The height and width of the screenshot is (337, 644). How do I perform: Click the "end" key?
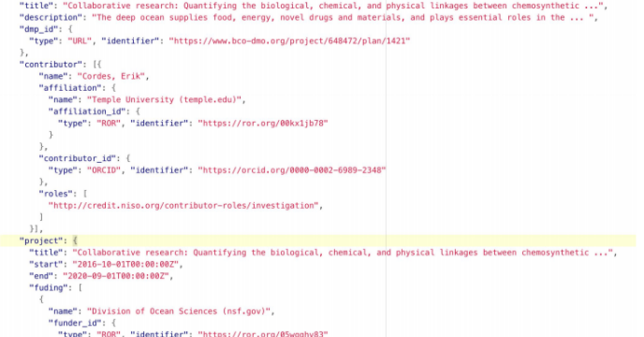[40, 276]
